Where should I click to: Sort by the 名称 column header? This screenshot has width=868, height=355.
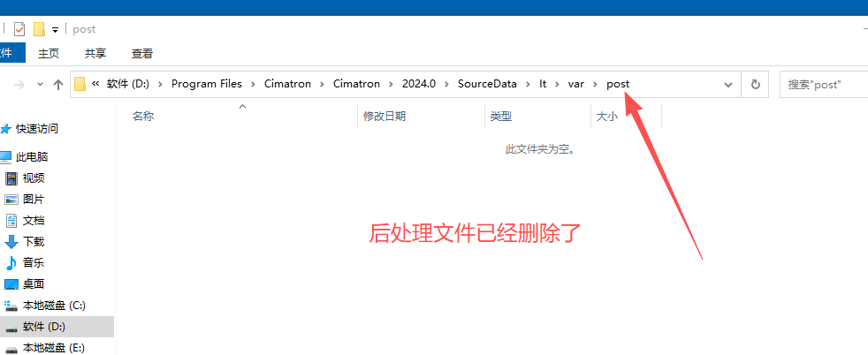coord(143,116)
